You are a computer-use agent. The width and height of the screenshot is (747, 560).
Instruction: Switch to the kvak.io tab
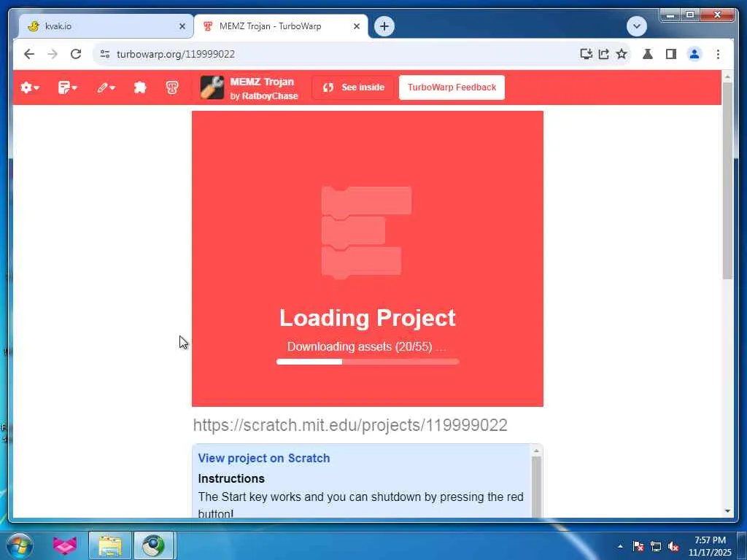(106, 26)
